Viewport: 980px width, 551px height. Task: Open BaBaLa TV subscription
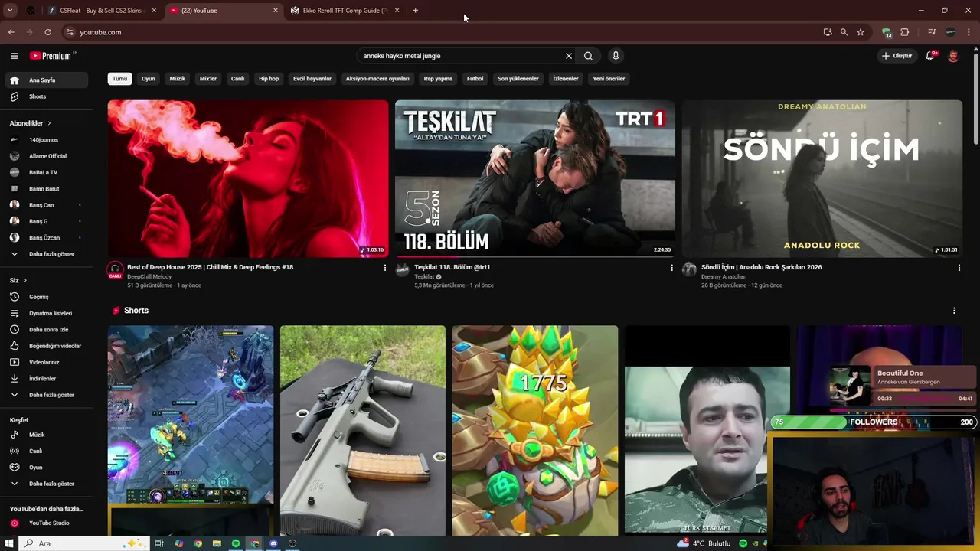[x=47, y=172]
